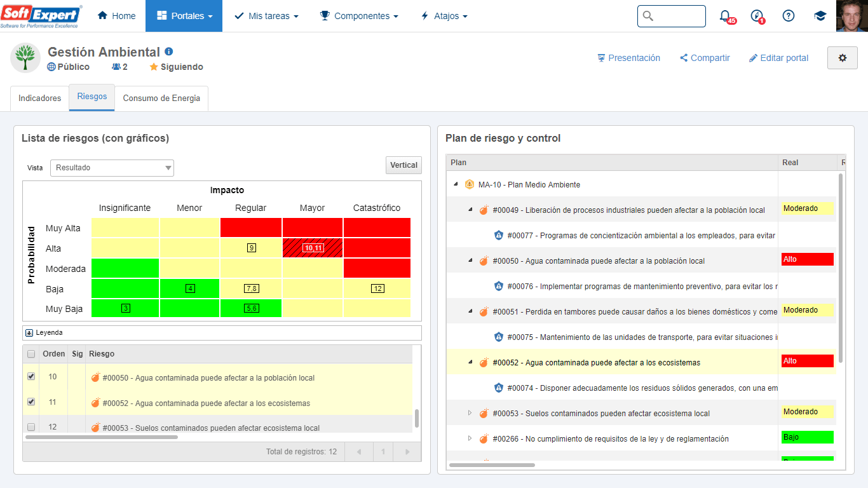Open the Consumo de Energía tab
868x488 pixels.
coord(161,98)
